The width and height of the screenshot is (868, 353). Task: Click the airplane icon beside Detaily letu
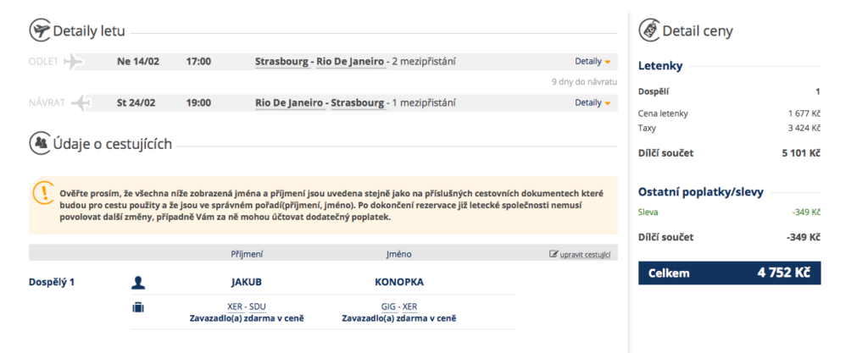coord(39,31)
